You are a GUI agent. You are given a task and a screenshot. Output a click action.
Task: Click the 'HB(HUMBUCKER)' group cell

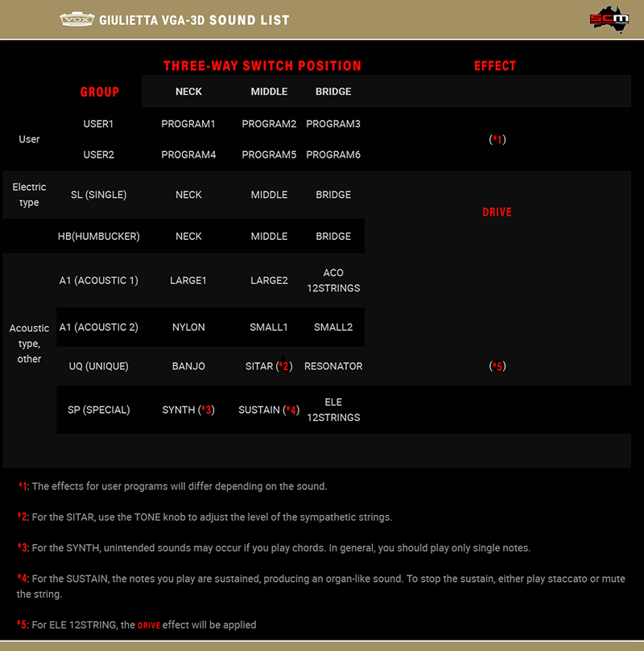[99, 237]
